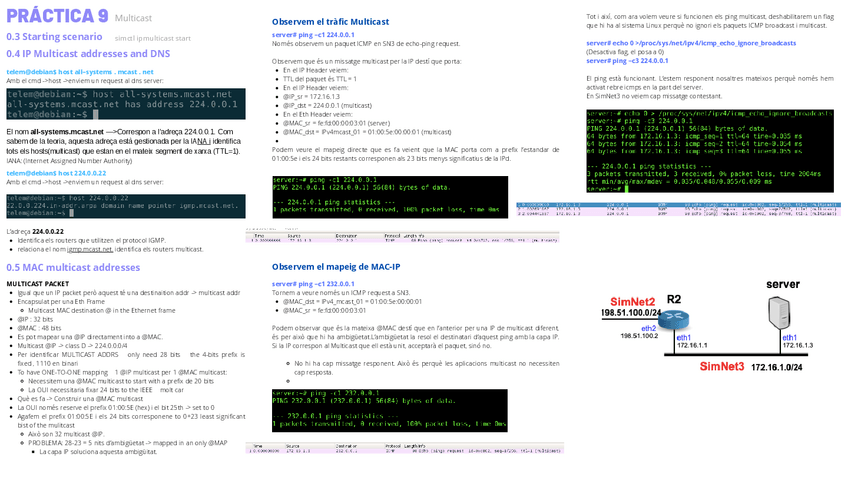Select heading 0.4 IP Multicast addresses and DNS

coord(88,54)
